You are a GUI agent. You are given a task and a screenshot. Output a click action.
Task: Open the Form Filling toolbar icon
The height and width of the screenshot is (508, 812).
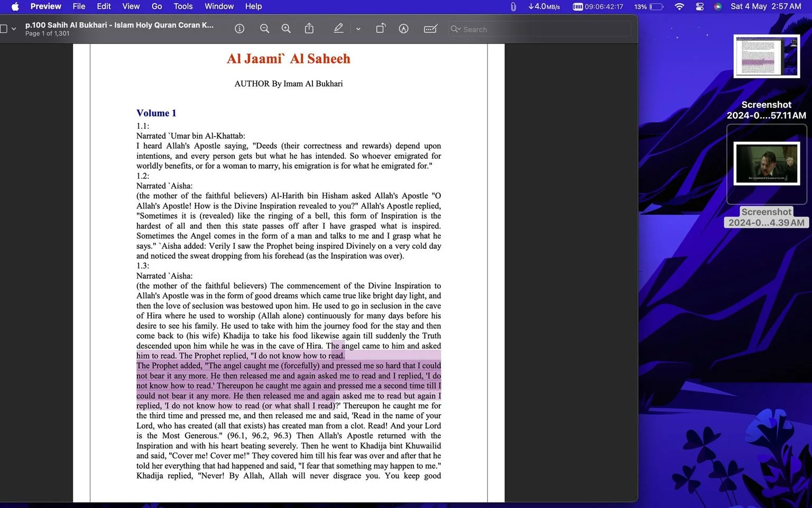(431, 29)
